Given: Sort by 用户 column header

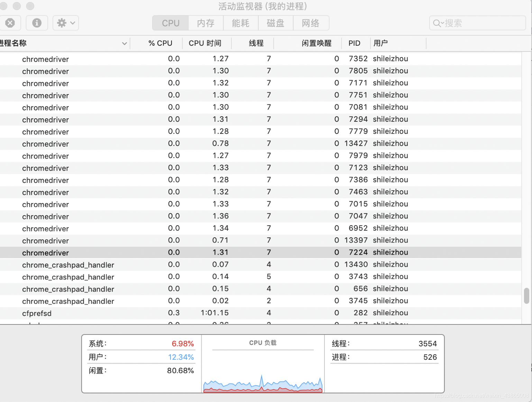Looking at the screenshot, I should pos(380,43).
